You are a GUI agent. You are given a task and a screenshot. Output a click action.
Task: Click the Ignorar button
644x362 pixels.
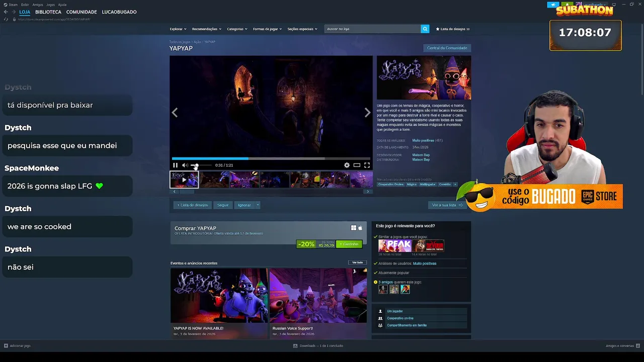[244, 205]
